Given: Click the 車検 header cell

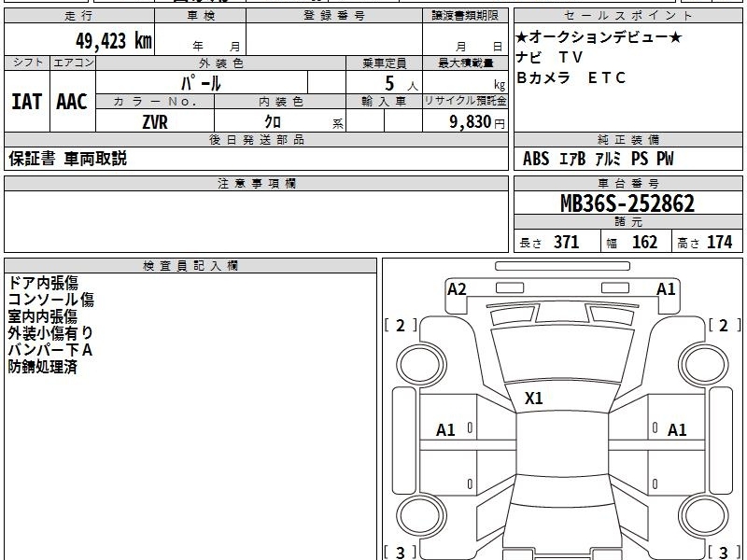Looking at the screenshot, I should click(x=201, y=16).
